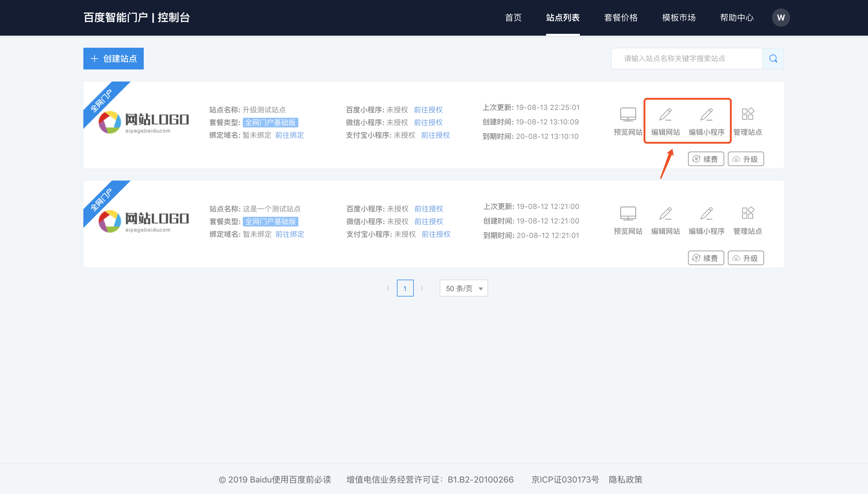The width and height of the screenshot is (868, 494).
Task: Open the 50 条/页 page size dropdown
Action: pos(464,288)
